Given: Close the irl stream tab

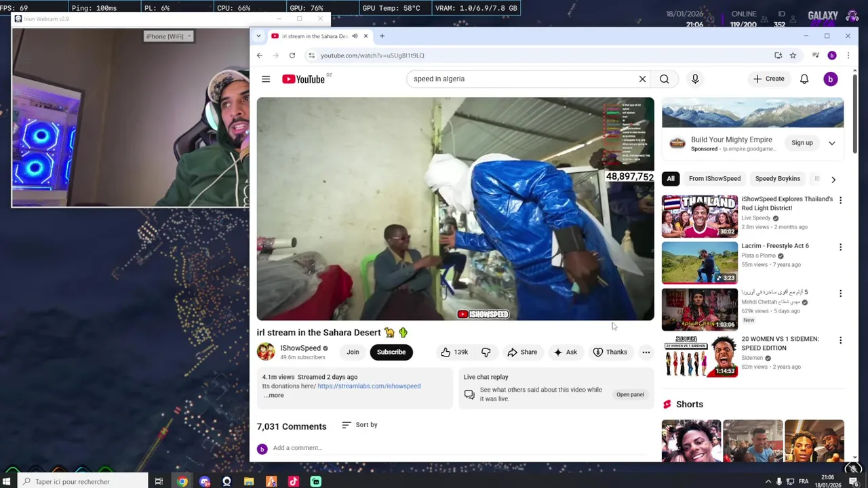Looking at the screenshot, I should point(366,36).
